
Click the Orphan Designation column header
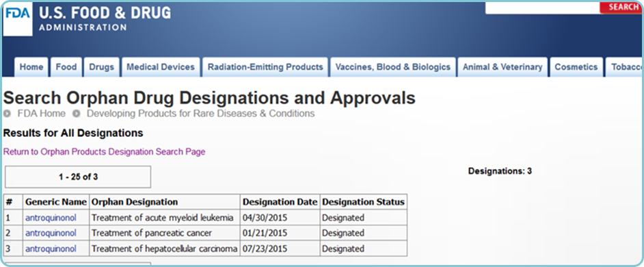[165, 202]
